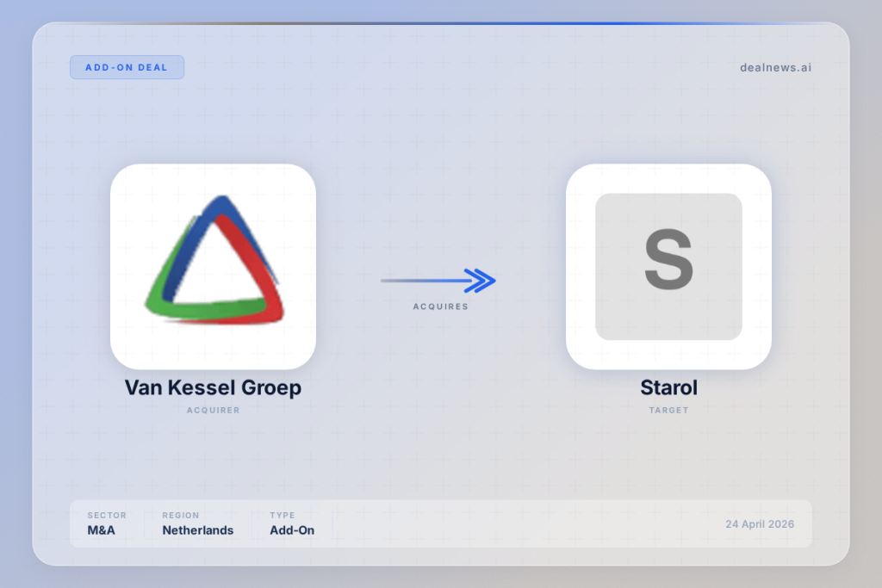Click the Netherlands region value

point(197,530)
